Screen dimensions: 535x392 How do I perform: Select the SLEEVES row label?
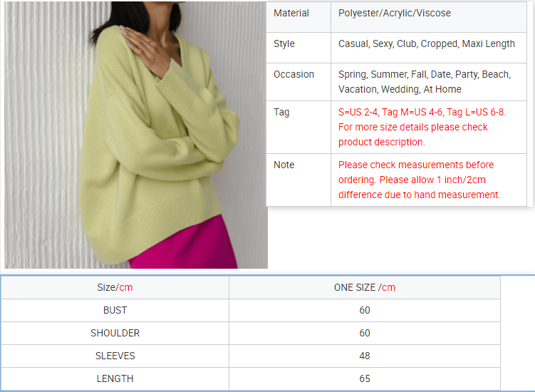point(115,356)
